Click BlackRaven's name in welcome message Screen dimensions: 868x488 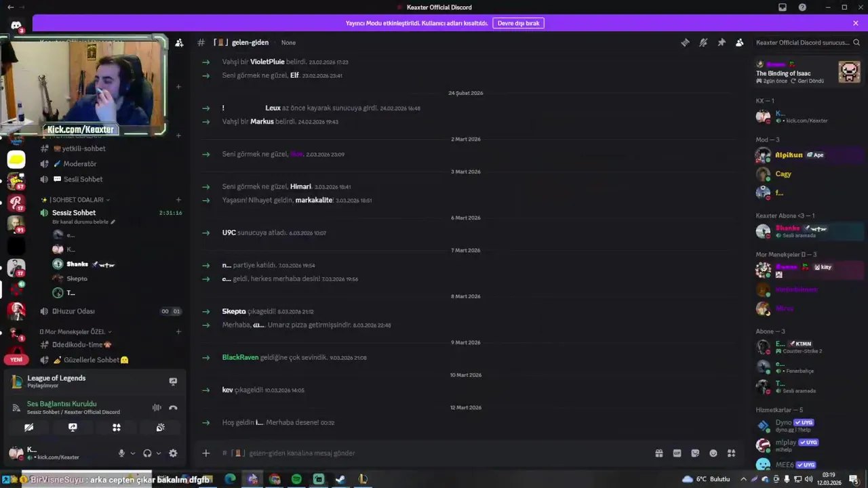click(240, 357)
